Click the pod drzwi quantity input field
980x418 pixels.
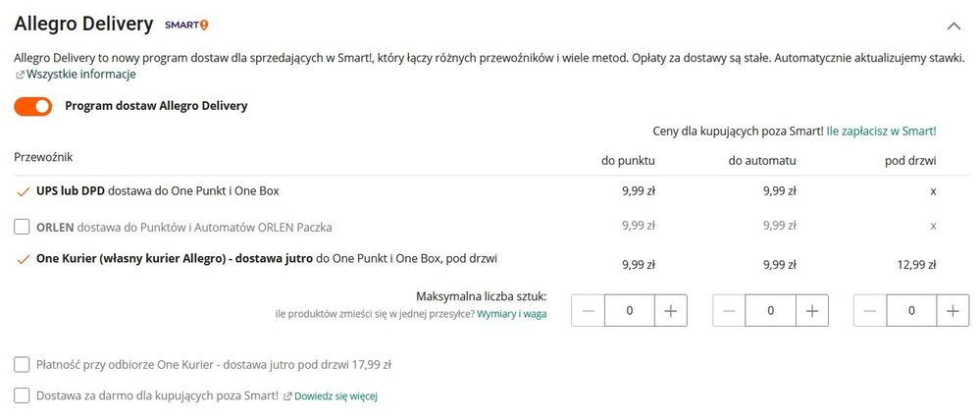click(912, 310)
